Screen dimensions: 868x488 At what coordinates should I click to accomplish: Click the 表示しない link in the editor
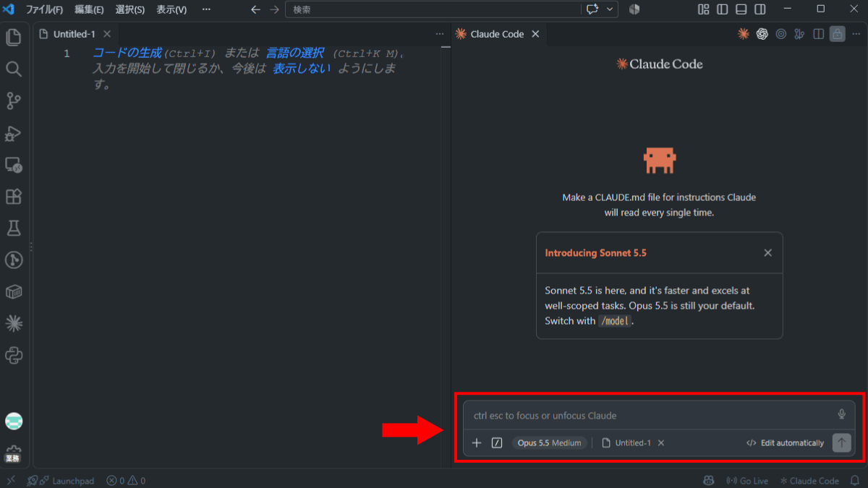pos(302,69)
